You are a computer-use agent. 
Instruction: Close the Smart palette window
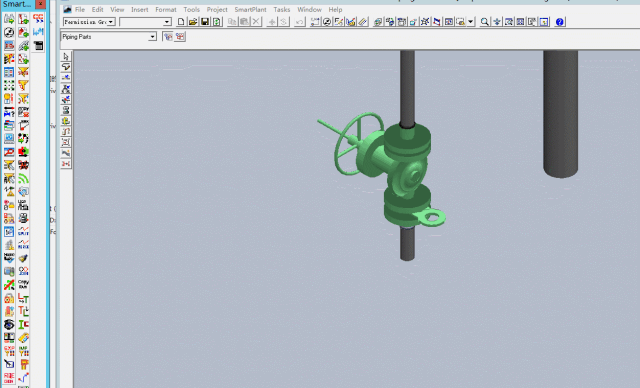point(40,4)
